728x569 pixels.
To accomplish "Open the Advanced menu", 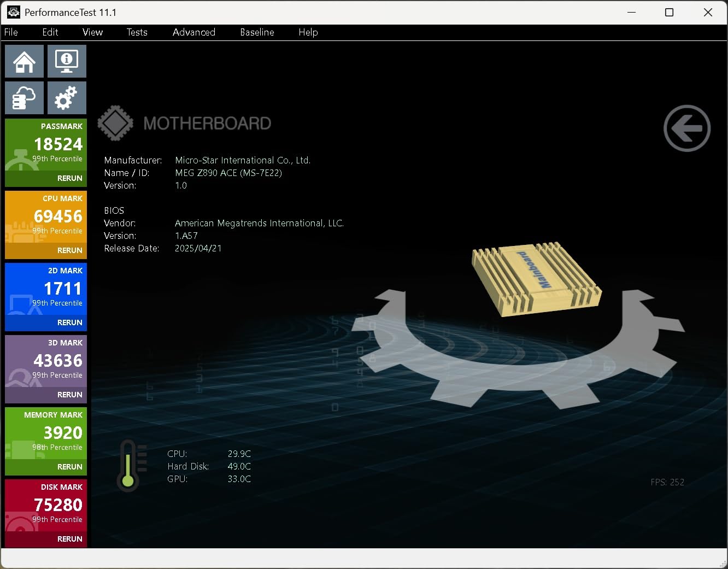I will [x=194, y=32].
